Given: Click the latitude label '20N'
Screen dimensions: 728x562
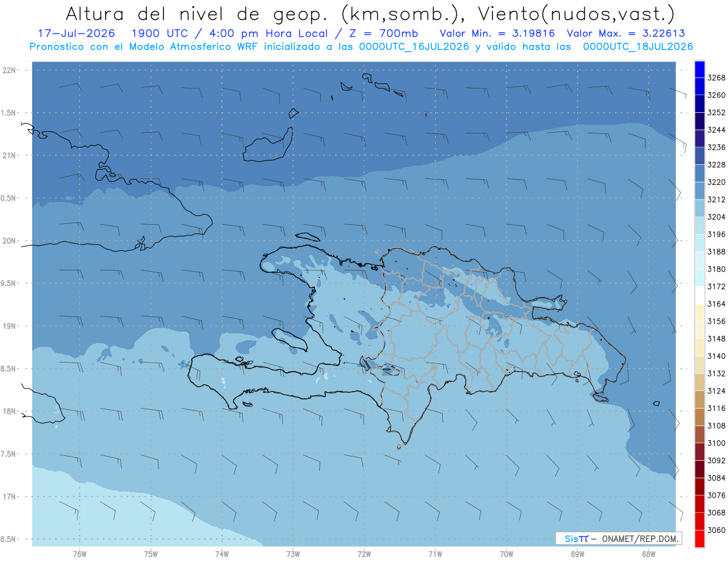Looking at the screenshot, I should 8,241.
